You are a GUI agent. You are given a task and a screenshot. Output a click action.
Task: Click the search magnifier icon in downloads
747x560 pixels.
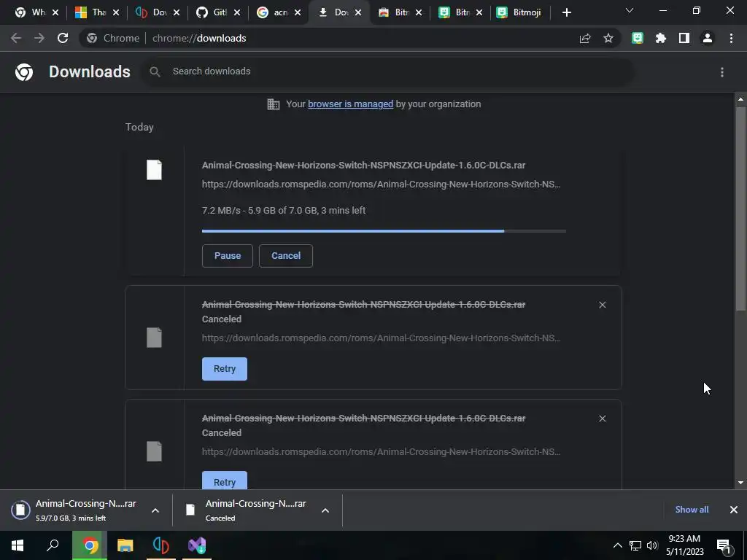pyautogui.click(x=155, y=71)
